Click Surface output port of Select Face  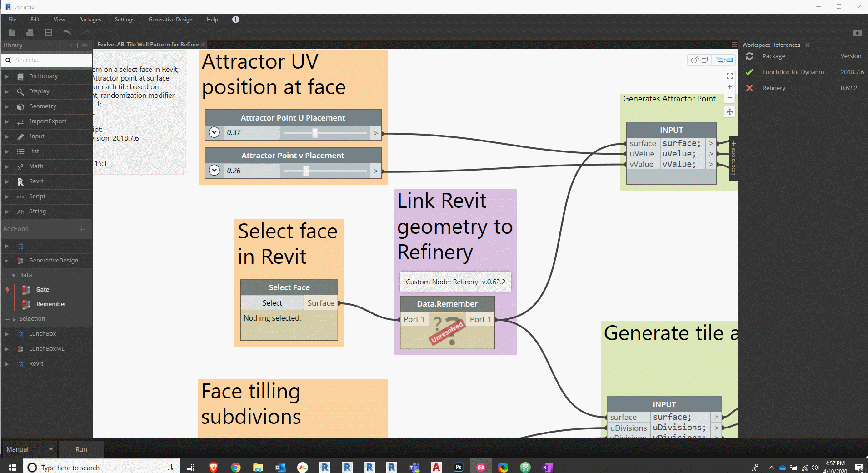(x=321, y=303)
